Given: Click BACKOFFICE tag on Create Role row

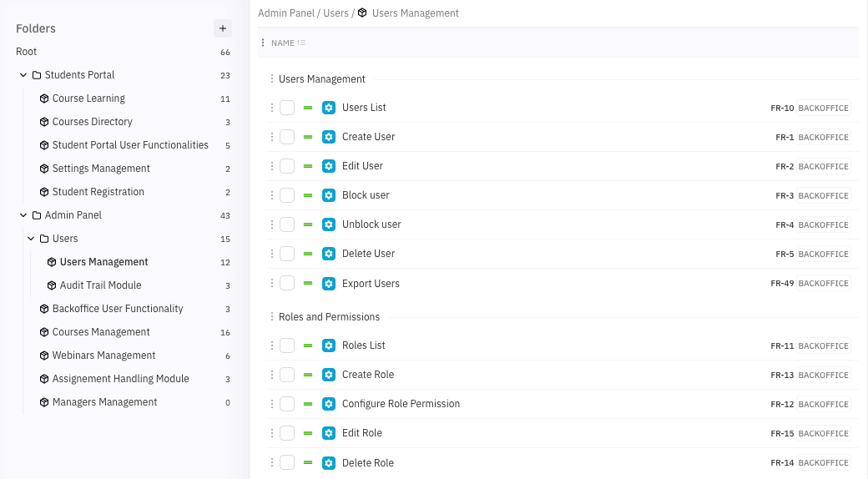Looking at the screenshot, I should click(x=823, y=375).
